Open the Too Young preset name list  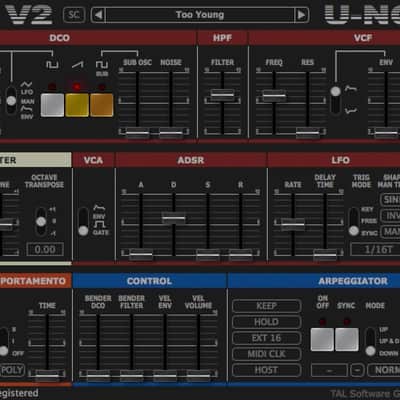[x=200, y=15]
